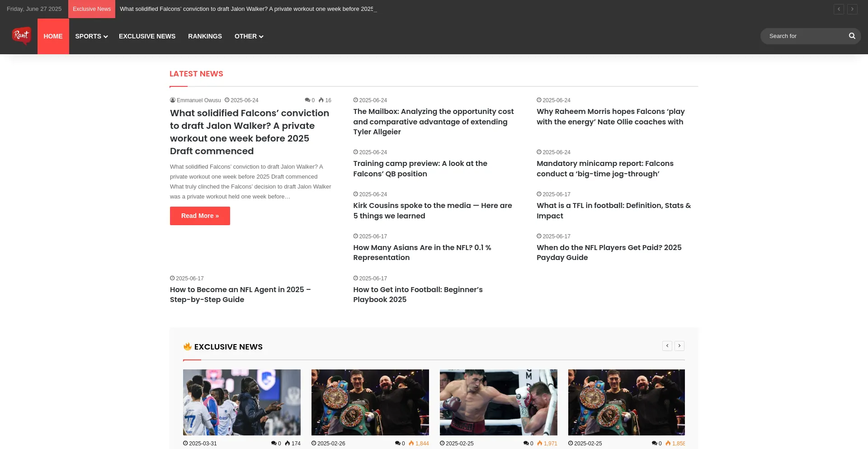868x449 pixels.
Task: Click the Exclusive News carousel left arrow
Action: coord(667,345)
